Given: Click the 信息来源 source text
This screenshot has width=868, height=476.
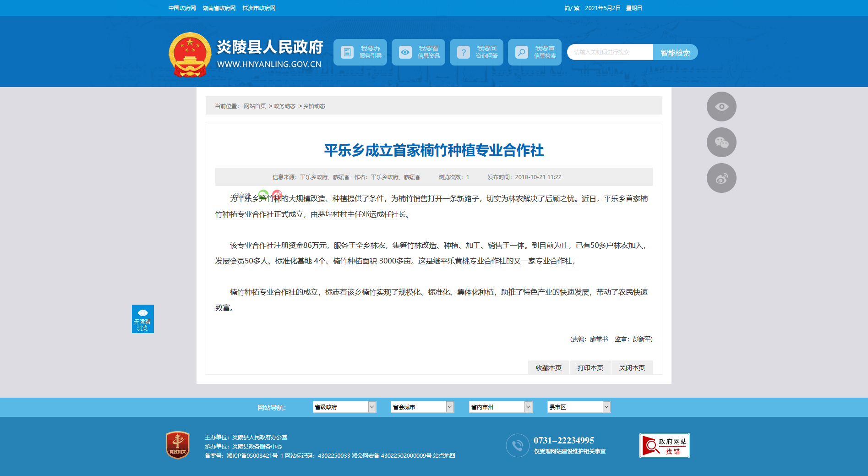Looking at the screenshot, I should [x=311, y=177].
